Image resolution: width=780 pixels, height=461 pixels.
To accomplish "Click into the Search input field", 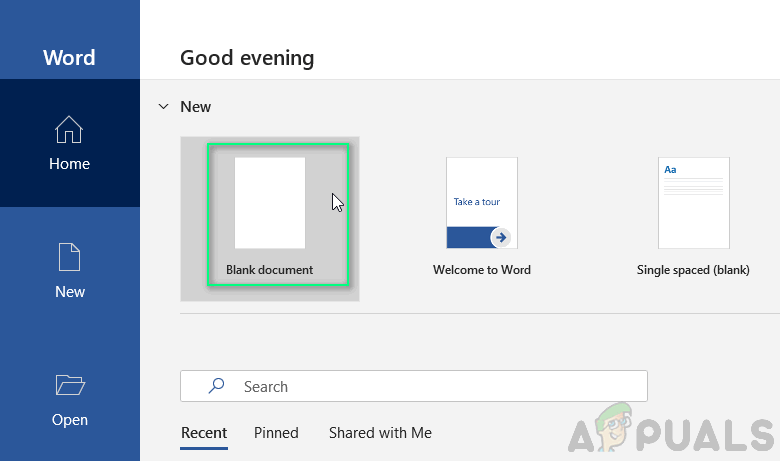I will (x=430, y=386).
